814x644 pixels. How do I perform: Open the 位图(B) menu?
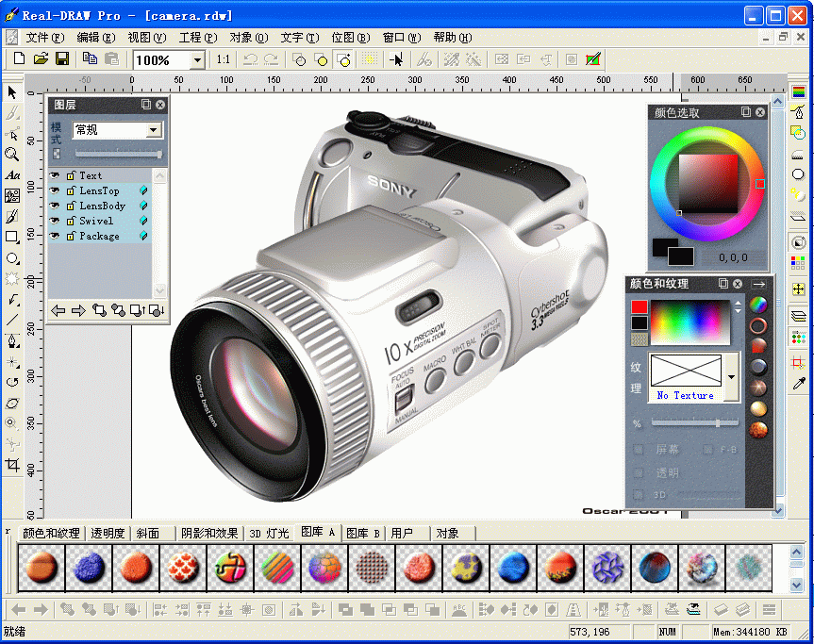(351, 38)
